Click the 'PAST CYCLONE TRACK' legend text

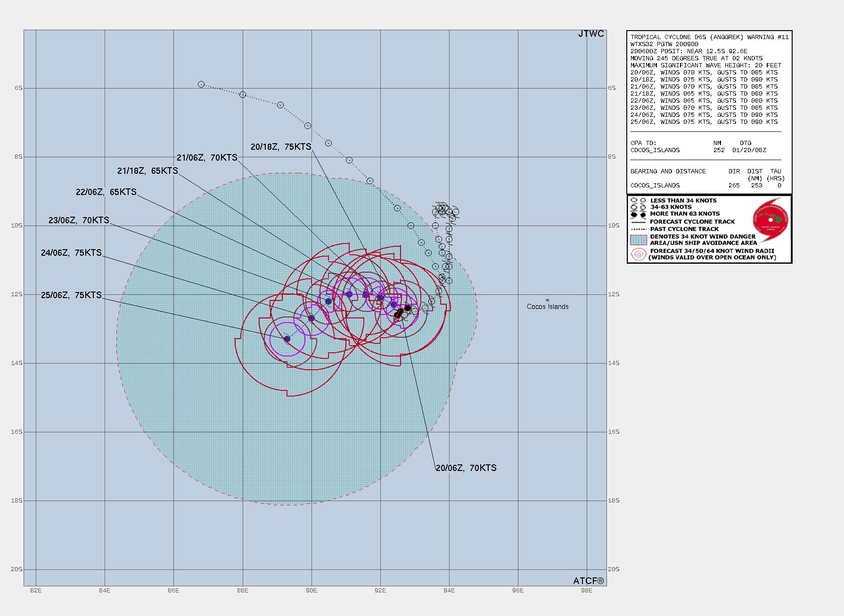[684, 229]
